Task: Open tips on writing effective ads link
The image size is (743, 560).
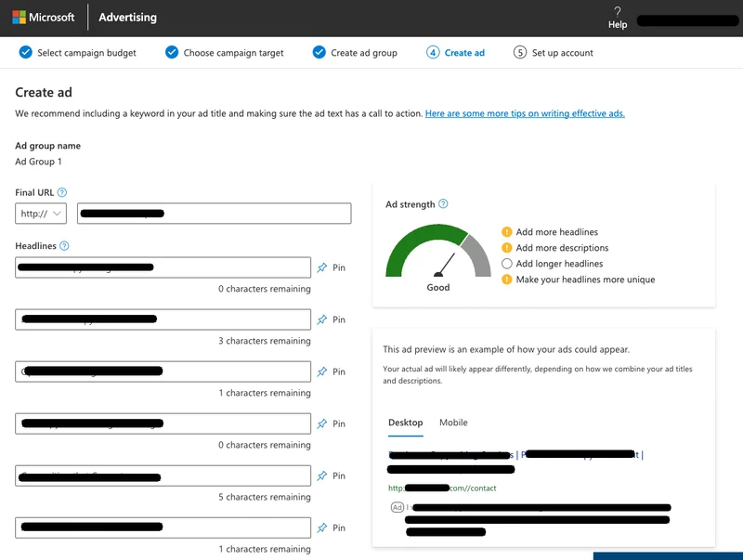Action: pos(525,113)
